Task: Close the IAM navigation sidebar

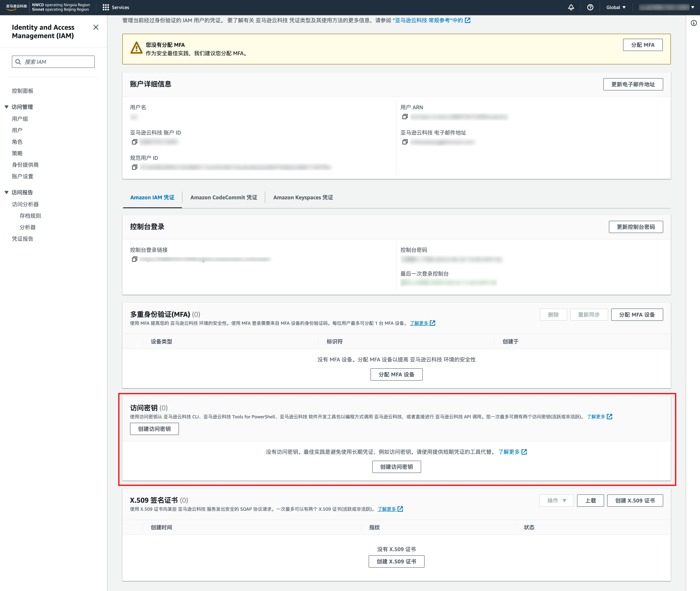Action: click(96, 27)
